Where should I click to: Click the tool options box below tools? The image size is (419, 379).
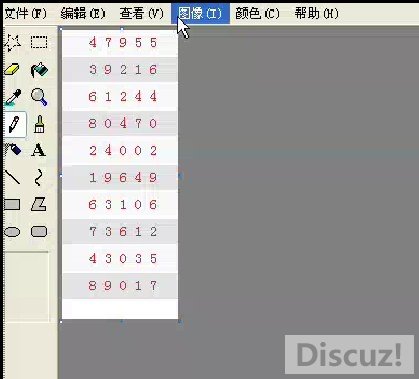pos(27,287)
